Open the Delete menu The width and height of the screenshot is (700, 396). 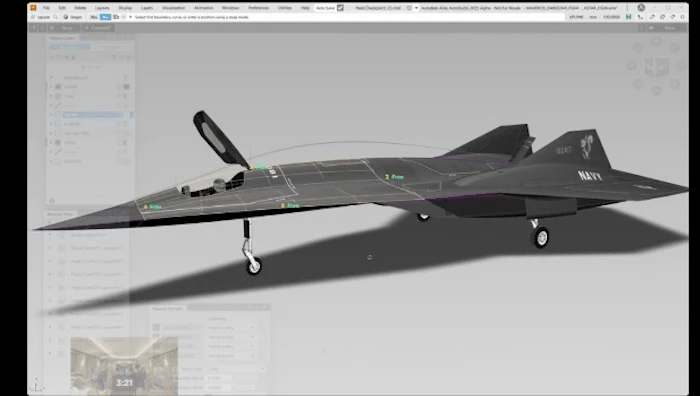[x=80, y=8]
